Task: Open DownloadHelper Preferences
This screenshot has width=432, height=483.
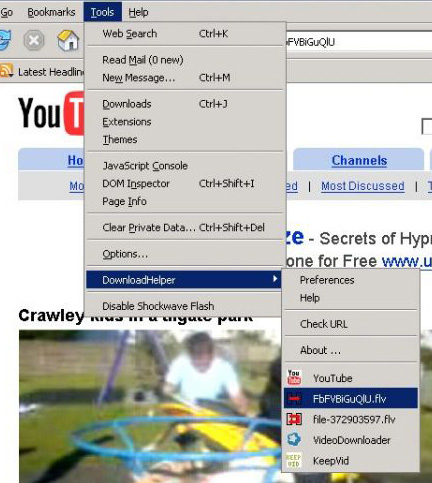Action: point(351,280)
